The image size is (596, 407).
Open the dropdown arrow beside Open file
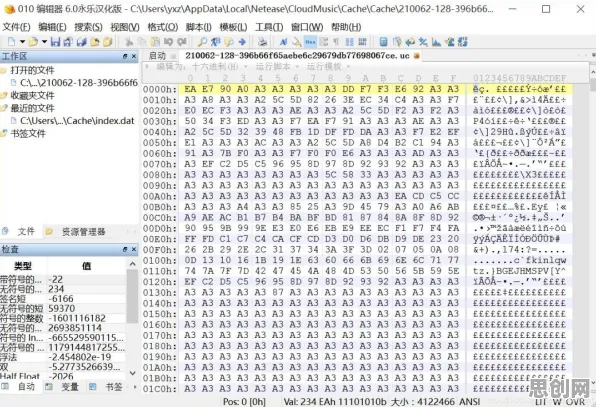(44, 42)
